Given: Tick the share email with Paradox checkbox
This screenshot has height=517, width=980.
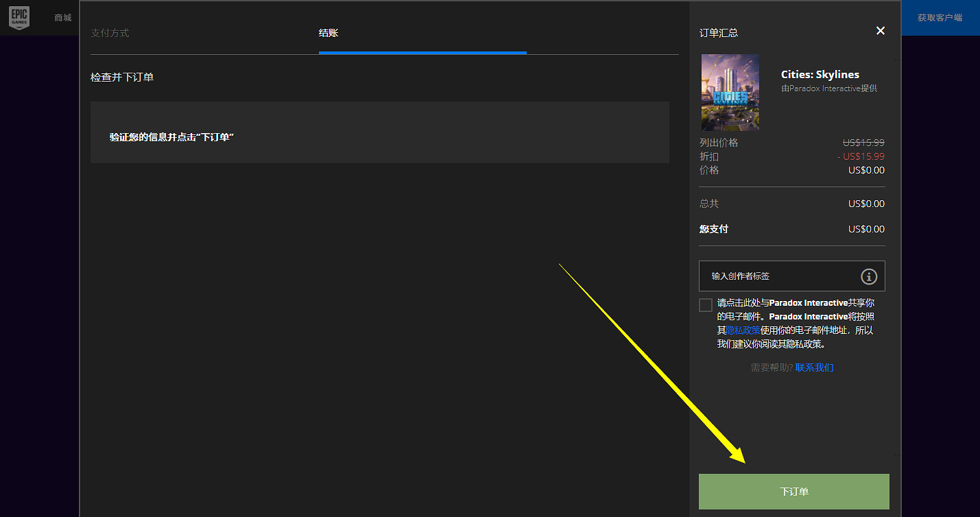Looking at the screenshot, I should tap(706, 305).
